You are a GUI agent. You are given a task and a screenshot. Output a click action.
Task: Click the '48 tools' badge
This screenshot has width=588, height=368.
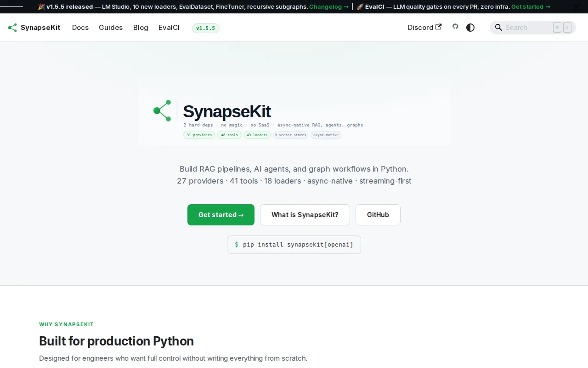pos(229,135)
